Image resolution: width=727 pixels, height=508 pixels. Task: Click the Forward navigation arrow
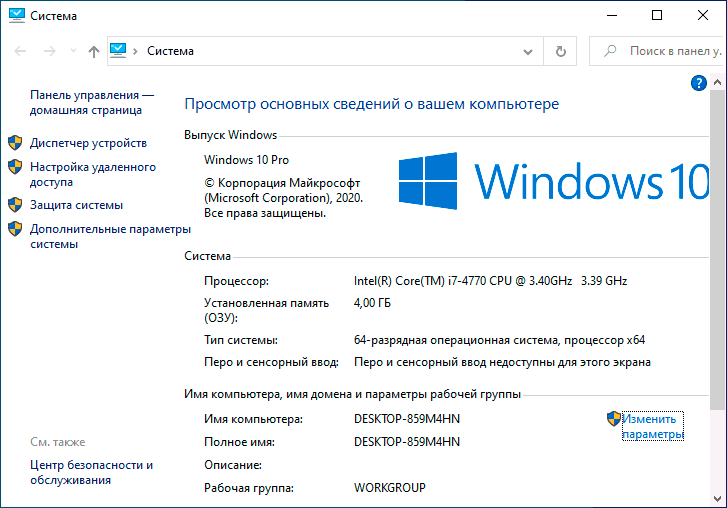coord(49,51)
